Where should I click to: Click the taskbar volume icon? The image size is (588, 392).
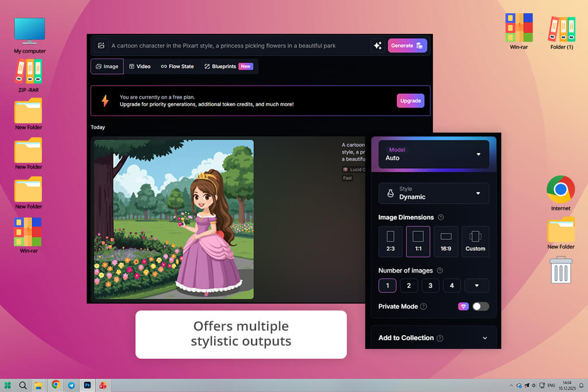[x=534, y=385]
